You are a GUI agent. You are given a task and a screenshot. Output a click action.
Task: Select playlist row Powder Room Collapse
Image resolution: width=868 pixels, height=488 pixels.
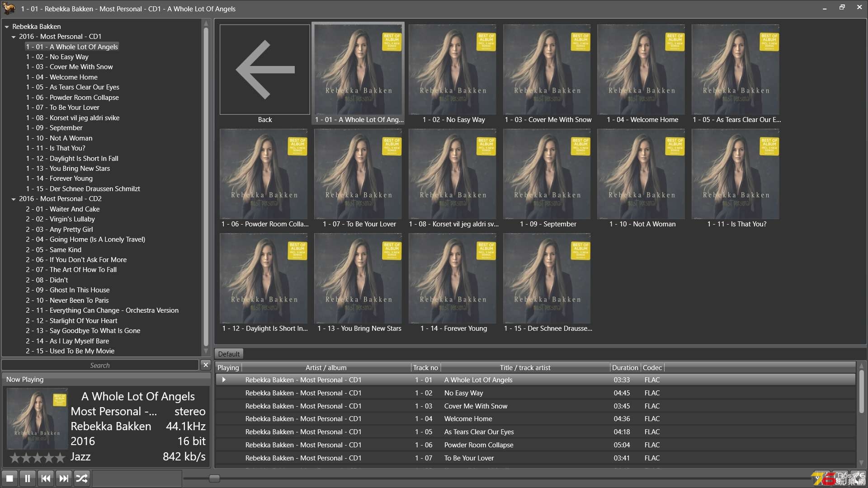coord(535,445)
